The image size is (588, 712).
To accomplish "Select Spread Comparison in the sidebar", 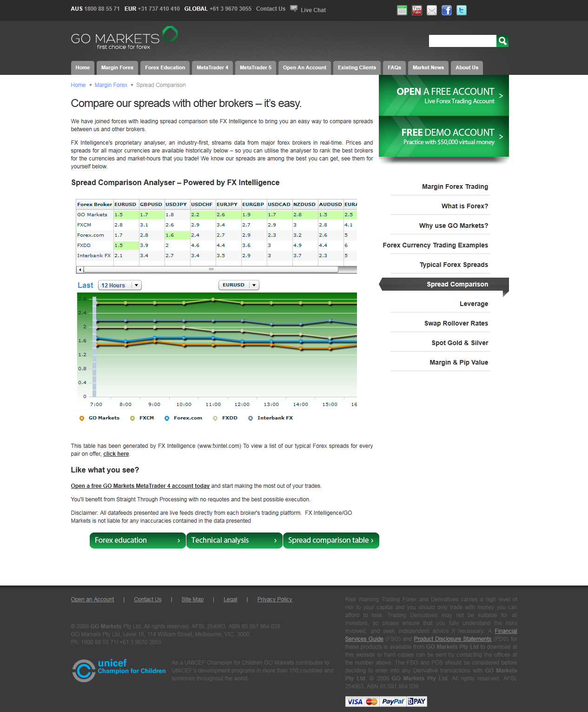I will (444, 284).
